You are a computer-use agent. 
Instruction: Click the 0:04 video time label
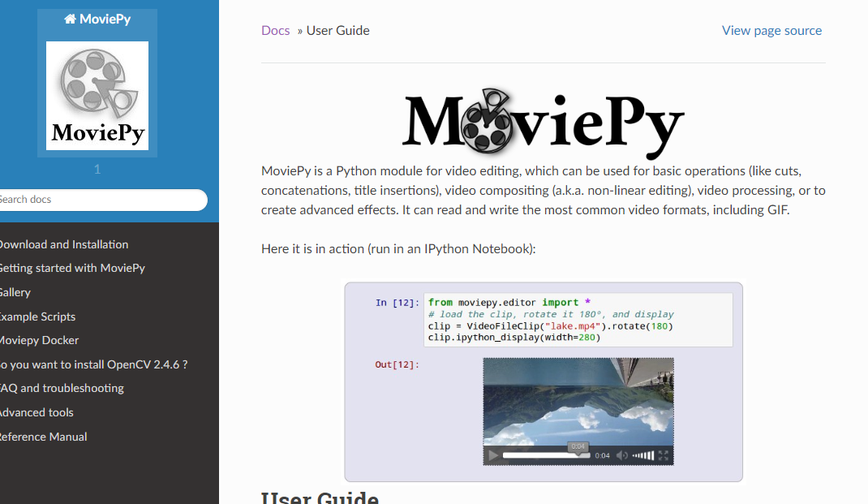(x=602, y=455)
